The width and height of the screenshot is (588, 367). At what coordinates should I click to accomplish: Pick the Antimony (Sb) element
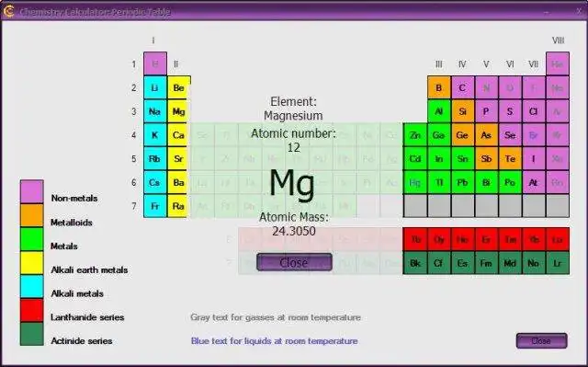(486, 159)
